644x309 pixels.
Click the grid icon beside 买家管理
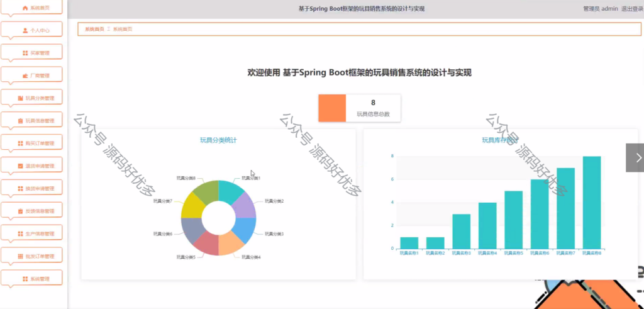(x=25, y=53)
